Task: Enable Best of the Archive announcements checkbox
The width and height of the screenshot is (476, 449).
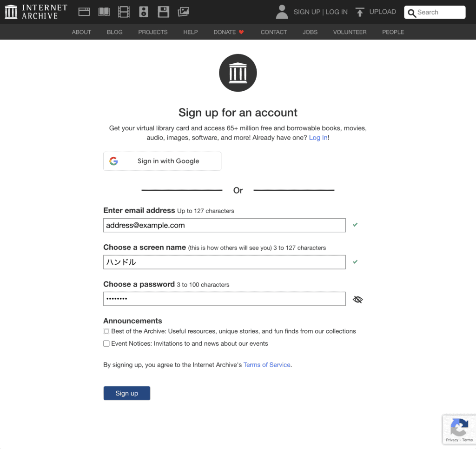Action: point(106,331)
